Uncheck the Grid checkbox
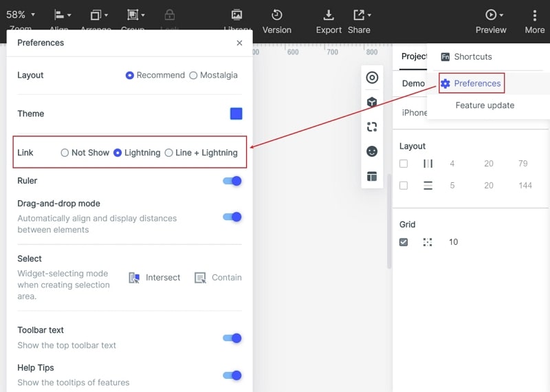 404,242
